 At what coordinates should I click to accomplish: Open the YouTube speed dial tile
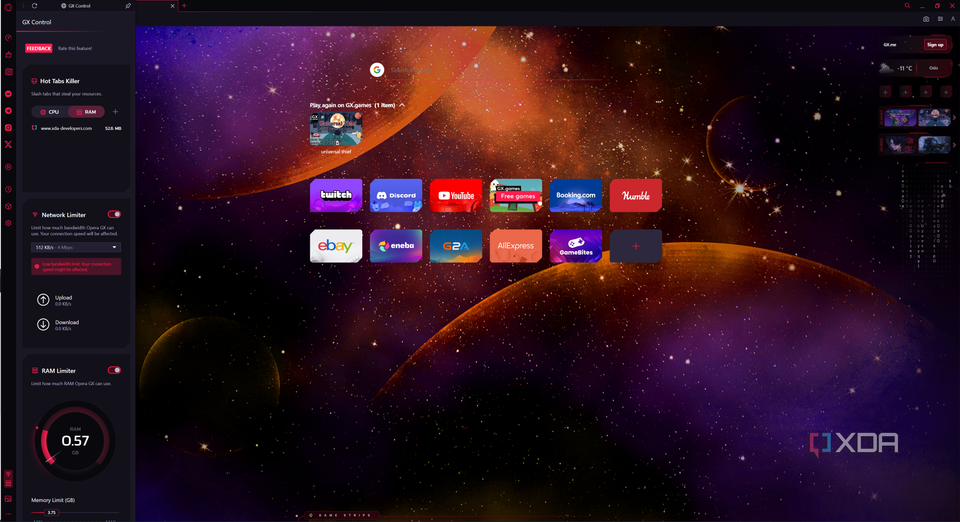tap(456, 195)
